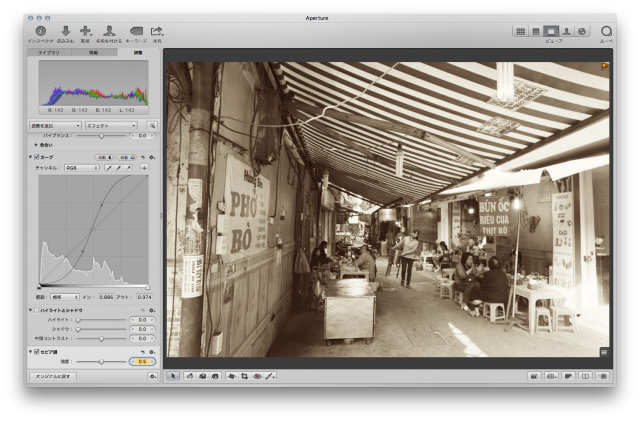This screenshot has width=640, height=421.
Task: Click the Vibrancy (バイブランス) slider handle
Action: point(101,136)
